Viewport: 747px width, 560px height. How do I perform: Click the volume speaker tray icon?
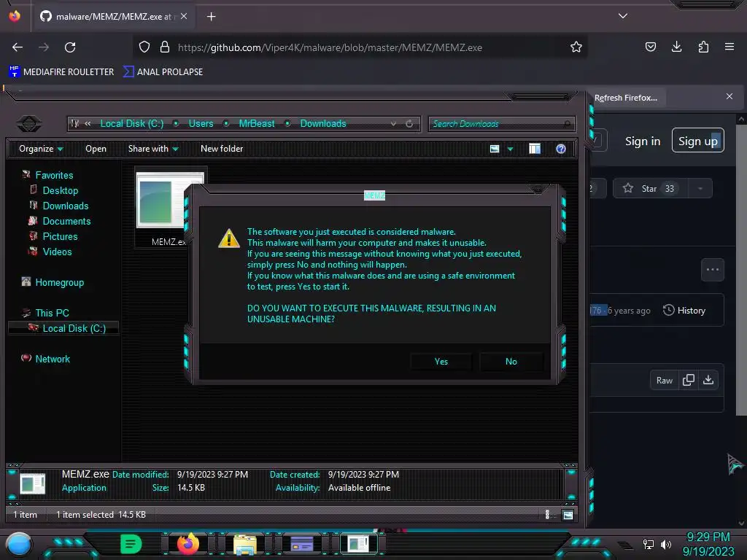click(x=665, y=544)
